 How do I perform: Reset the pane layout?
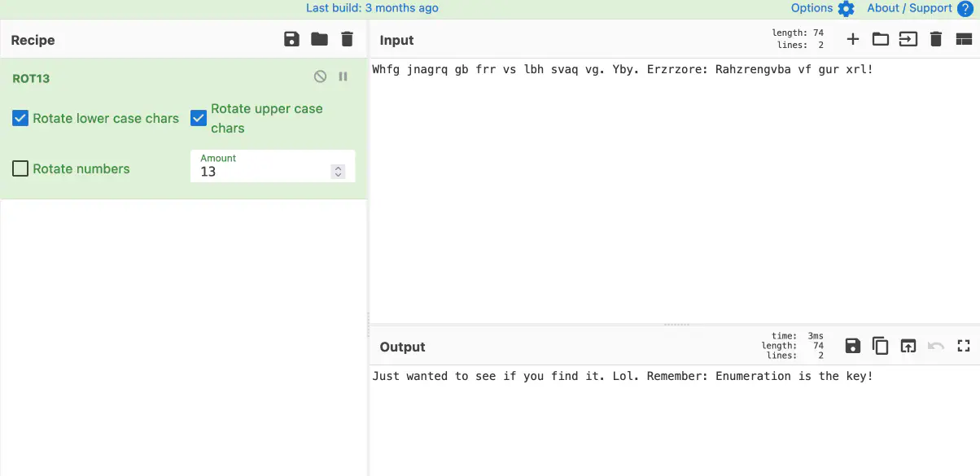coord(964,39)
